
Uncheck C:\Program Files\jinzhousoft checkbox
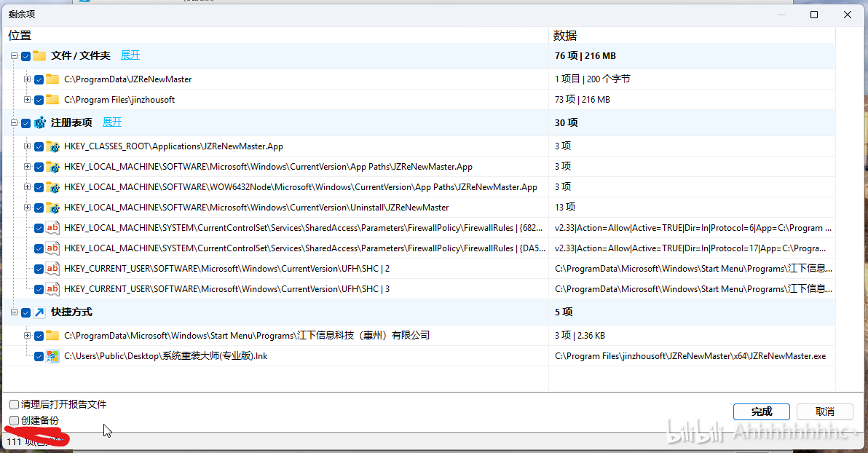point(39,101)
